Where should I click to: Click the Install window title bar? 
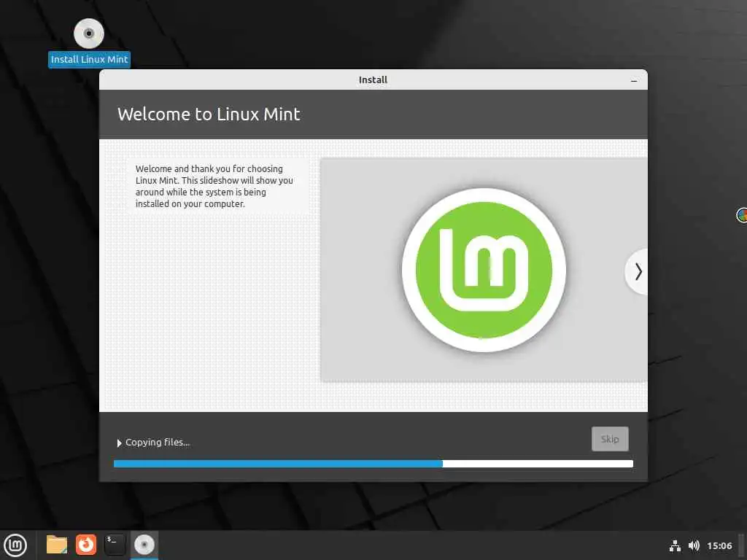[x=373, y=79]
